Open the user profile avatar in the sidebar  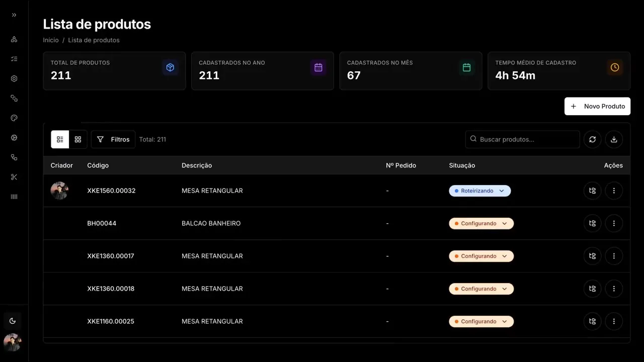(13, 342)
